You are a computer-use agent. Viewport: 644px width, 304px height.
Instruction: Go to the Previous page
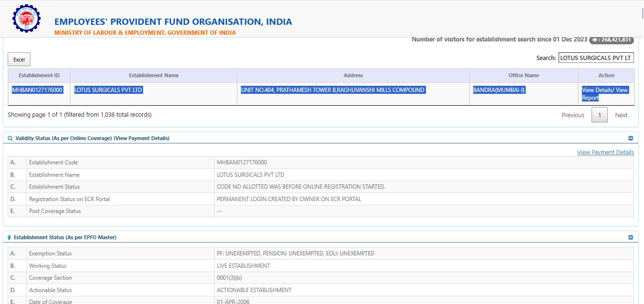click(x=572, y=115)
